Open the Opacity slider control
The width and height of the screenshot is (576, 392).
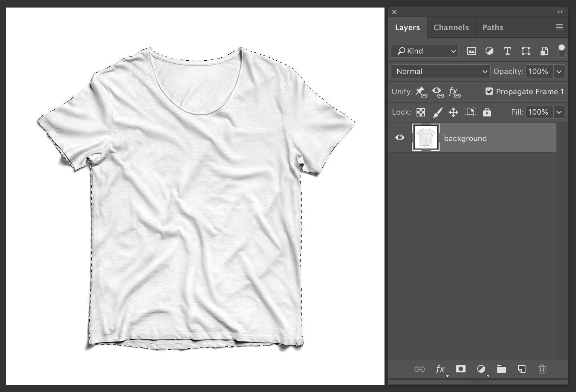[x=559, y=71]
